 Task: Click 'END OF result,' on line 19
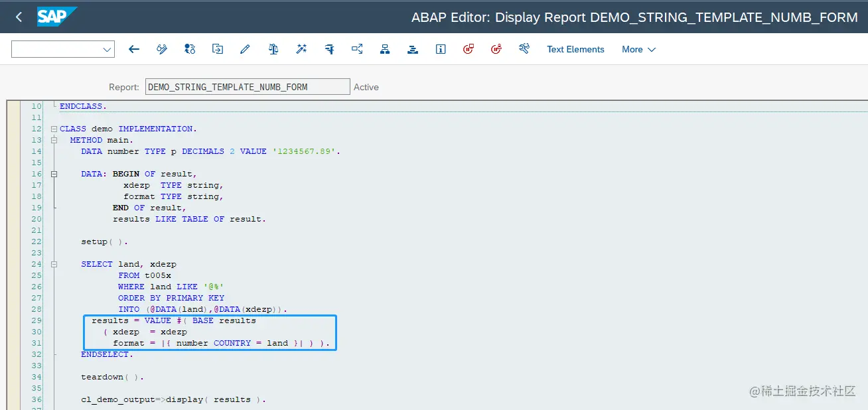tap(149, 208)
